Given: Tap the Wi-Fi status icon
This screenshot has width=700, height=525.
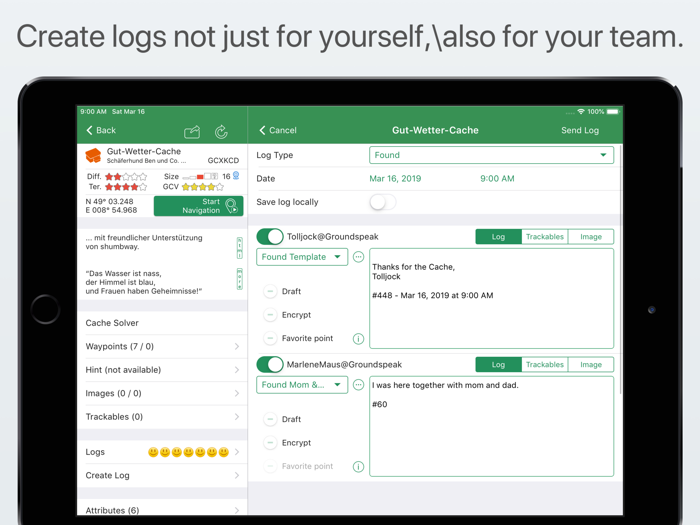Looking at the screenshot, I should [x=581, y=112].
